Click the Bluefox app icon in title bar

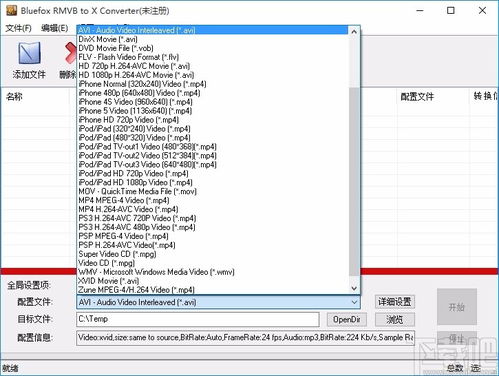[x=11, y=10]
